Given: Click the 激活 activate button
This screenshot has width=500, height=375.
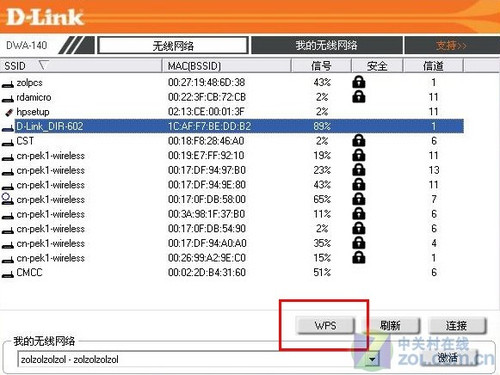Looking at the screenshot, I should 448,358.
